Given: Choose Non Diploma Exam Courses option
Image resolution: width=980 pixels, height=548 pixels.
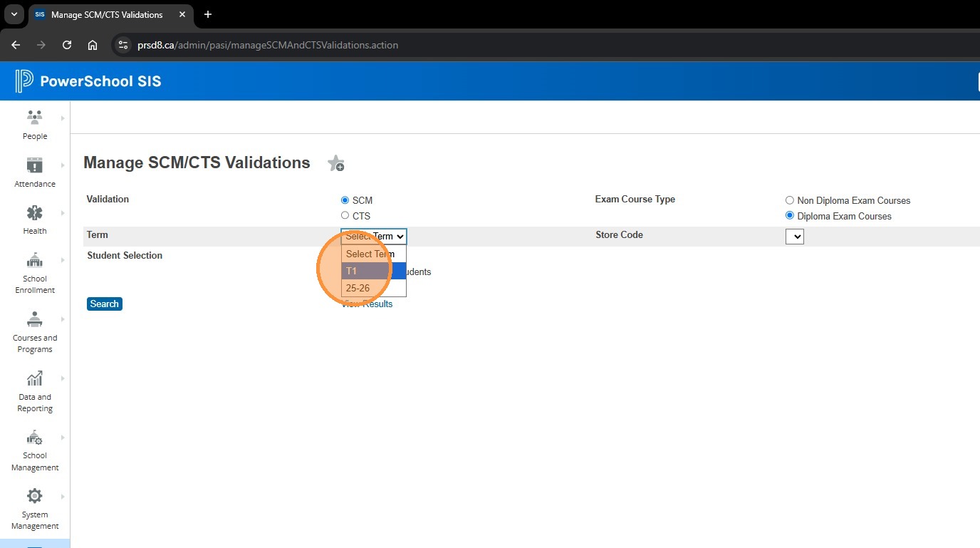Looking at the screenshot, I should point(789,200).
